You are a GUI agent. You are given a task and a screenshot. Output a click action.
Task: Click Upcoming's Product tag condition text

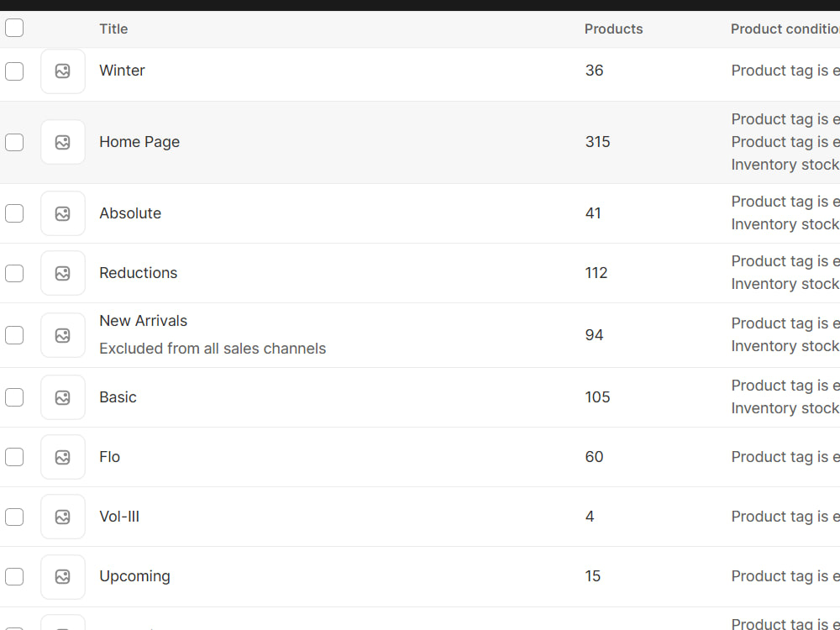[785, 576]
